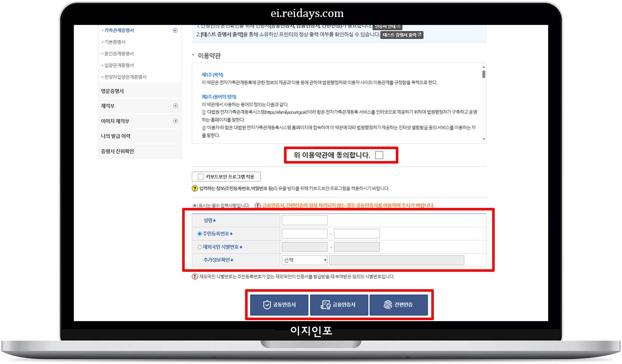Expand the 이미지 제적부 sidebar section
This screenshot has width=622, height=364.
pyautogui.click(x=175, y=121)
